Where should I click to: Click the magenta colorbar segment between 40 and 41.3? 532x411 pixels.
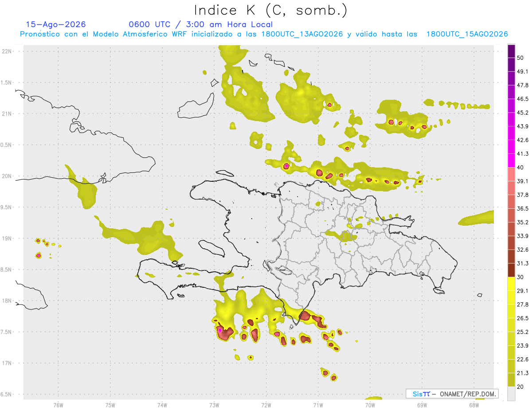coord(512,160)
